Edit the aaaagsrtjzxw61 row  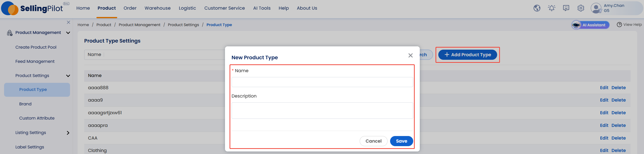(604, 113)
